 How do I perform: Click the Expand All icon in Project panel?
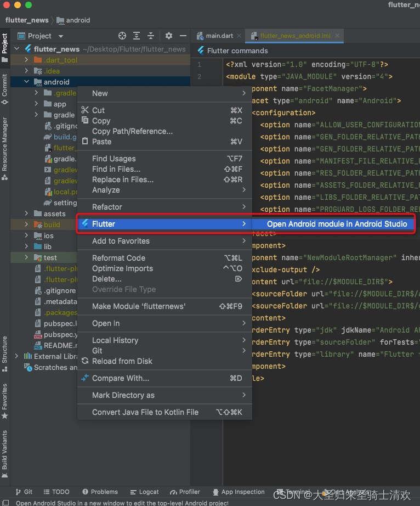[137, 36]
